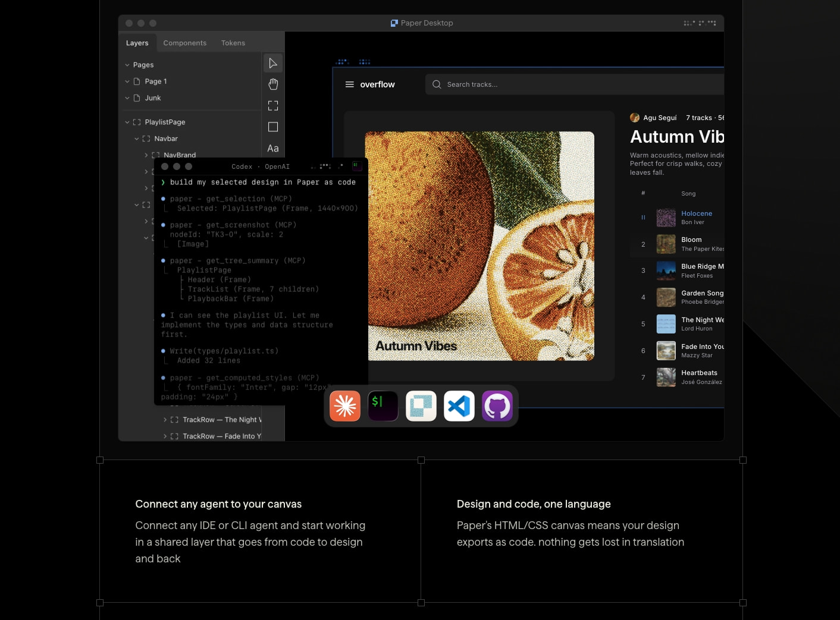Click the search magnifier icon in track search
840x620 pixels.
click(437, 84)
